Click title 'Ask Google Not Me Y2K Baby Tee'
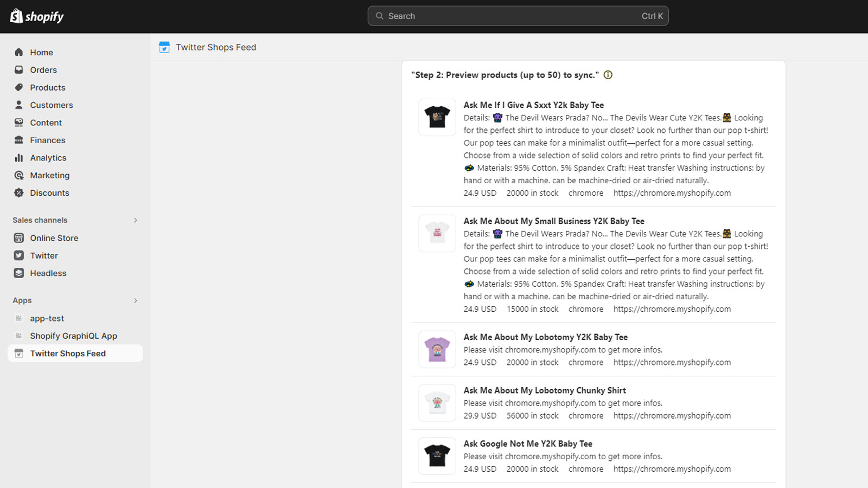The image size is (868, 488). coord(528,444)
